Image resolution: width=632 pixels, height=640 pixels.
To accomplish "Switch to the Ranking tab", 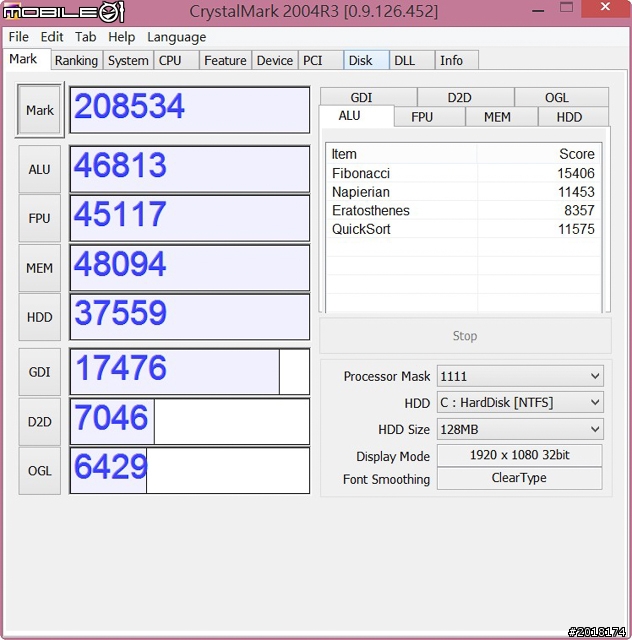I will click(x=76, y=60).
